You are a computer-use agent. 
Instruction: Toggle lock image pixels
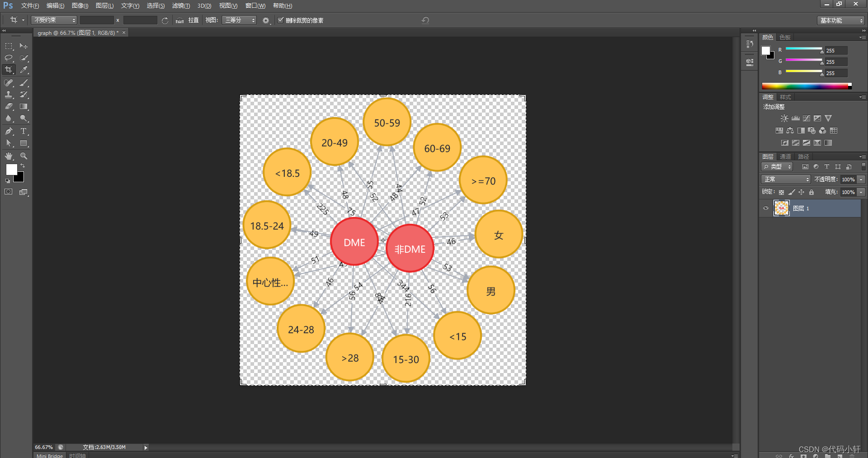[792, 192]
